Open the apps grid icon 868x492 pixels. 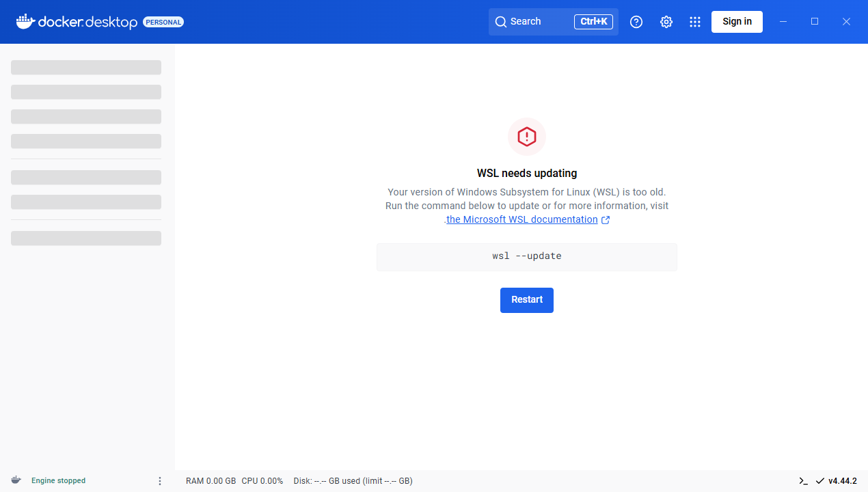coord(695,22)
